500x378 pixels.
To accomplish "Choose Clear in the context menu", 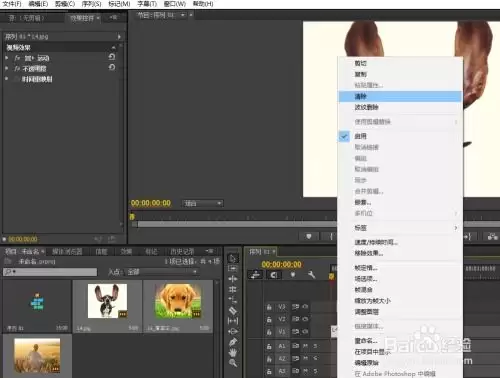I will pyautogui.click(x=400, y=96).
